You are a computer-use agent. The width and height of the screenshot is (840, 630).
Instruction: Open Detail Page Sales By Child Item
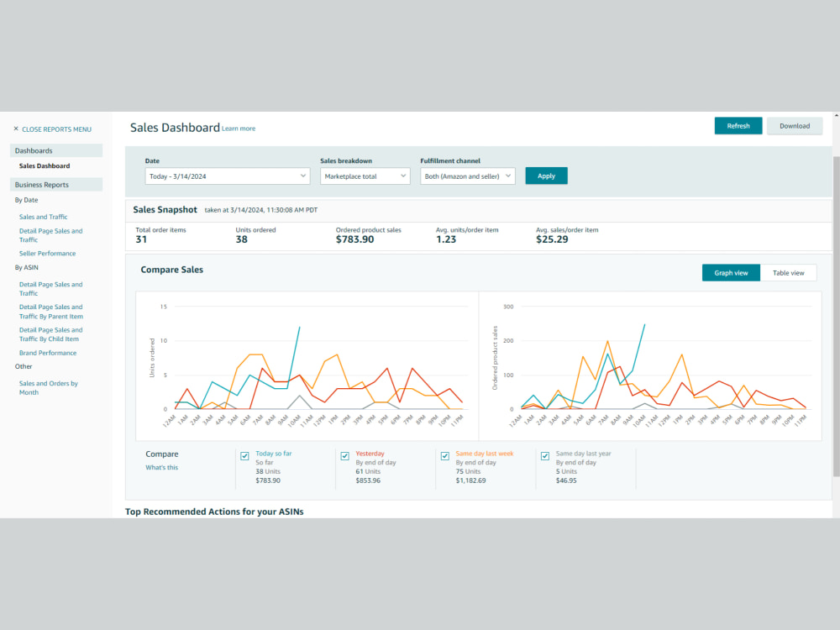[51, 334]
